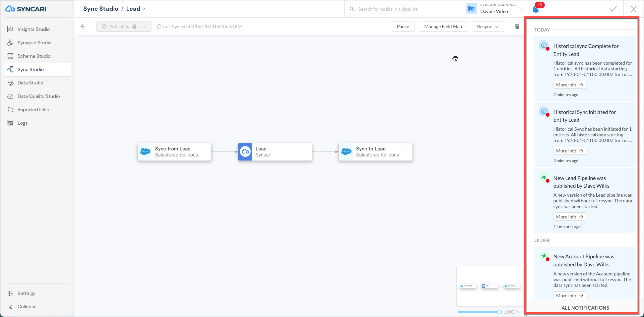Image resolution: width=644 pixels, height=317 pixels.
Task: Open the Resync dropdown
Action: point(488,26)
